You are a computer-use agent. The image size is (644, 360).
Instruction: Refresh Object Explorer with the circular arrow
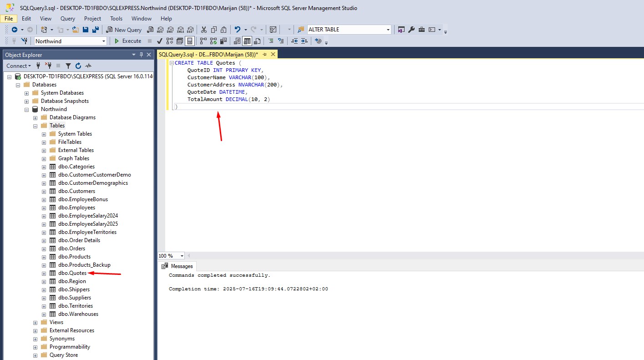[x=78, y=66]
